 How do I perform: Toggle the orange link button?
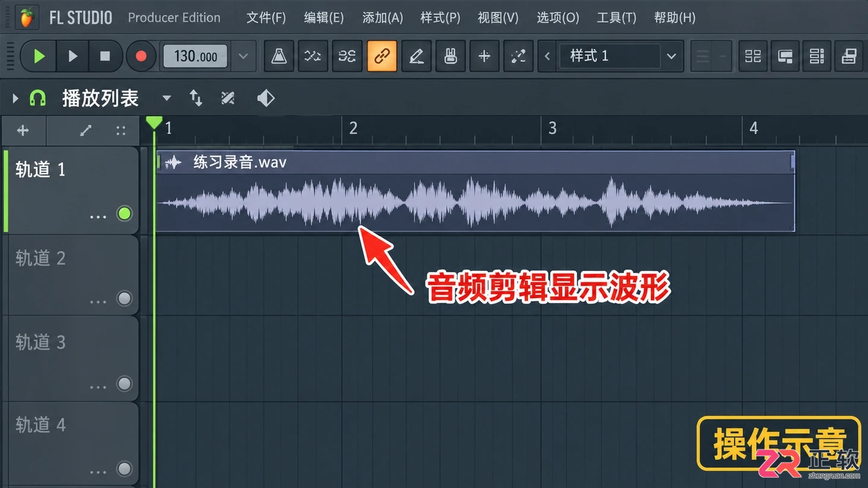pos(382,56)
